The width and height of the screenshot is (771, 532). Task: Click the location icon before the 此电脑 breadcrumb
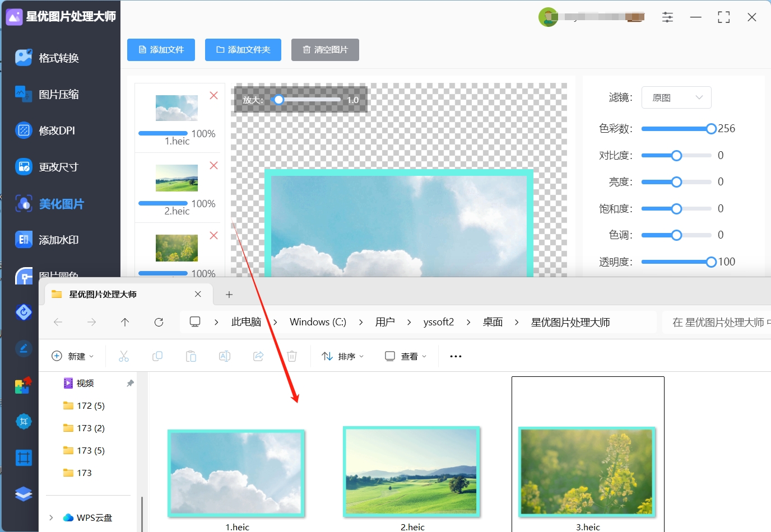195,322
